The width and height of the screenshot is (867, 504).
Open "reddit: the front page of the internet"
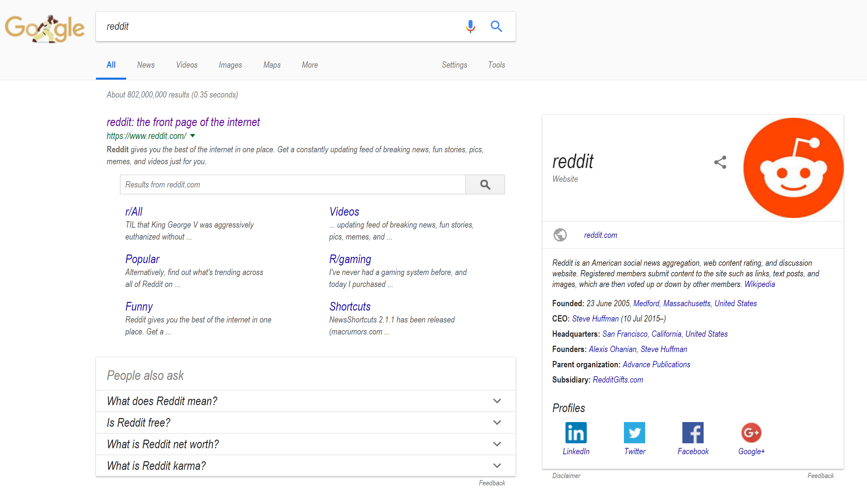(x=183, y=122)
